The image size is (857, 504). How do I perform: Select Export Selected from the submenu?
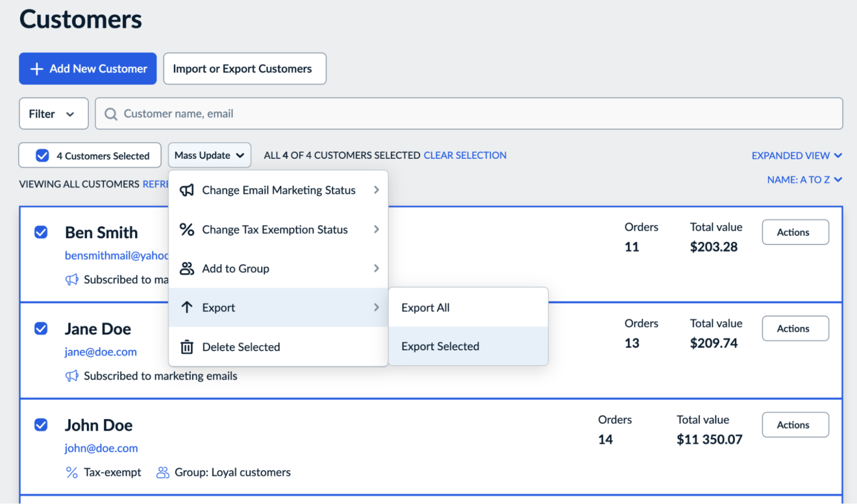440,346
